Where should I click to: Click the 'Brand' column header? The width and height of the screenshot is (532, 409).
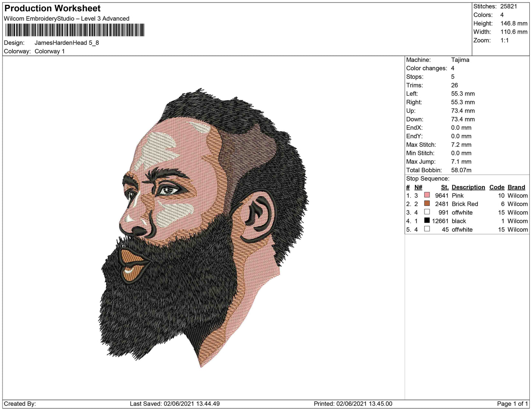(517, 187)
